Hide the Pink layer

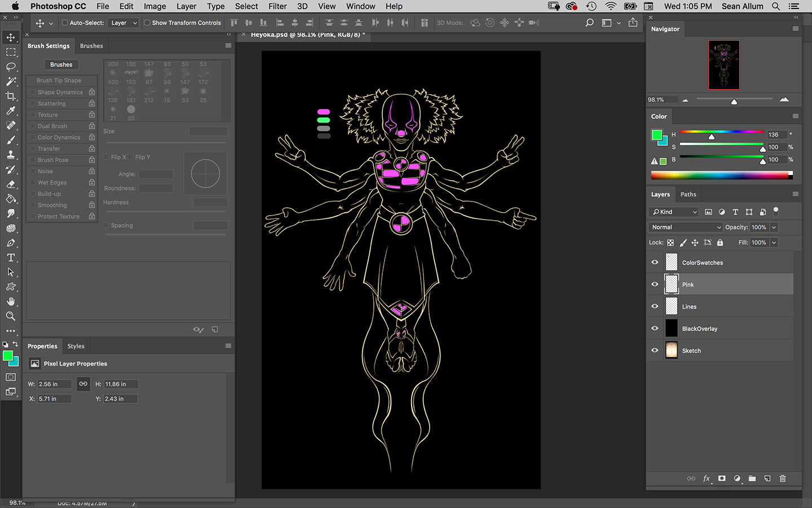click(655, 284)
